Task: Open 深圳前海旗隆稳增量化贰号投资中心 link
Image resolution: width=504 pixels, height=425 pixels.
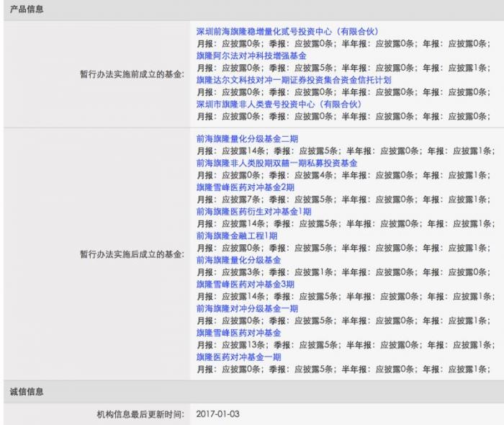Action: [x=287, y=32]
